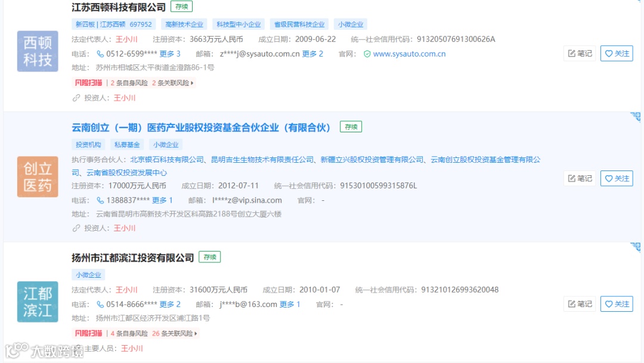
Task: Click the 投资机构 tag
Action: pos(88,144)
